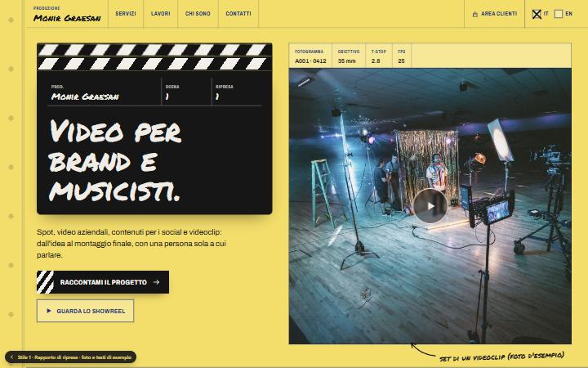This screenshot has width=588, height=368.
Task: Click play triangle icon on showreel button
Action: (49, 311)
